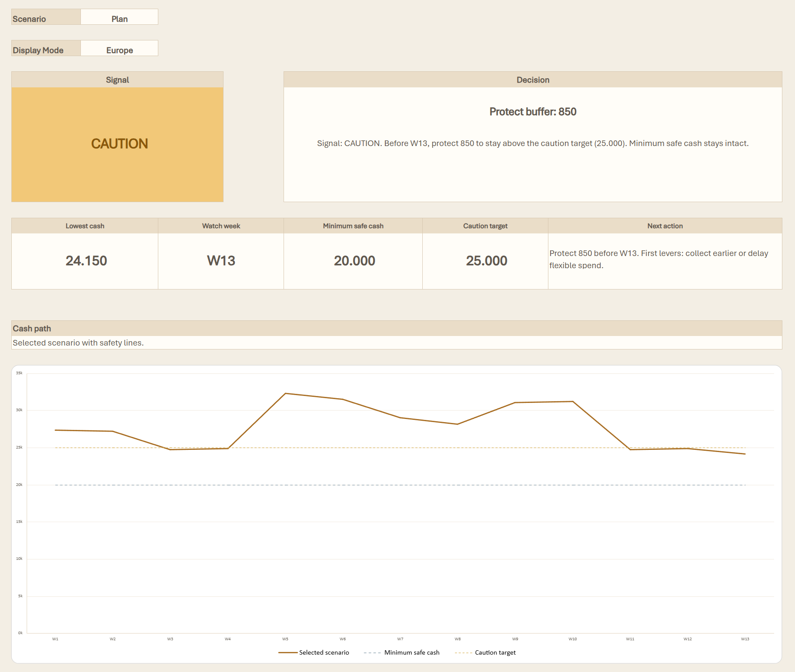Image resolution: width=795 pixels, height=672 pixels.
Task: Open the Display Mode selector showing Europe
Action: coord(119,48)
